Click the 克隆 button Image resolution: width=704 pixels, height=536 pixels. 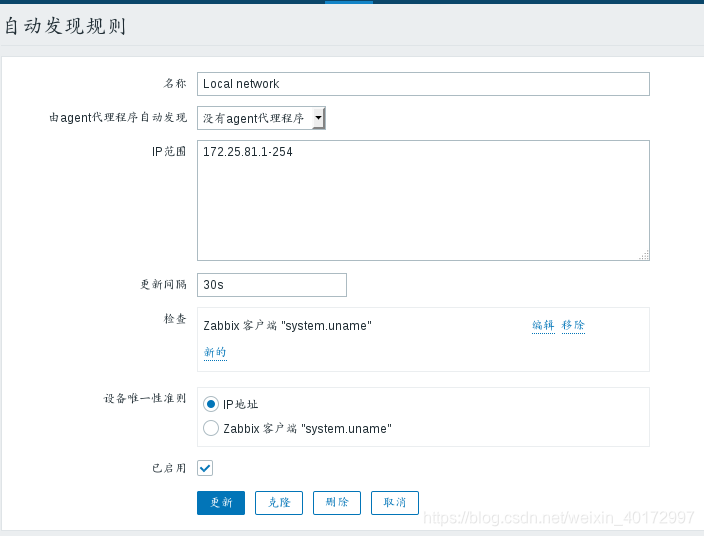(x=279, y=503)
